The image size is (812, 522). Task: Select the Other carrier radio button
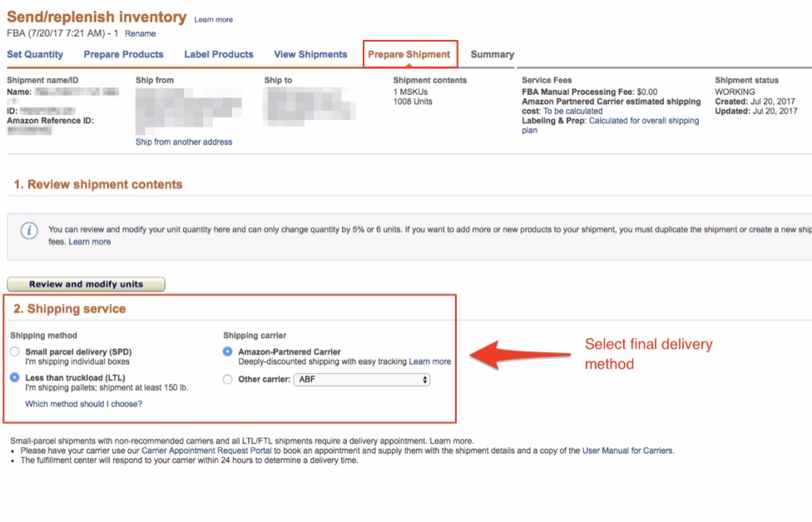coord(227,380)
